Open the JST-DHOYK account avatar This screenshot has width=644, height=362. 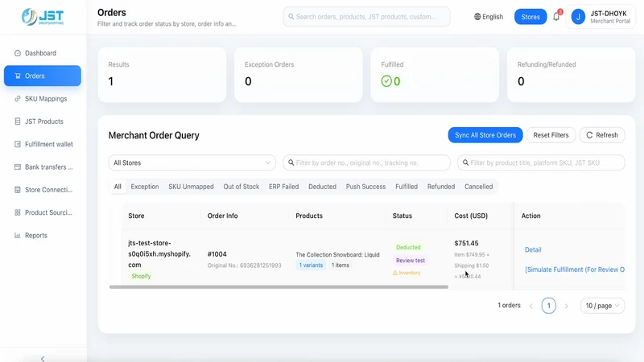pyautogui.click(x=578, y=17)
